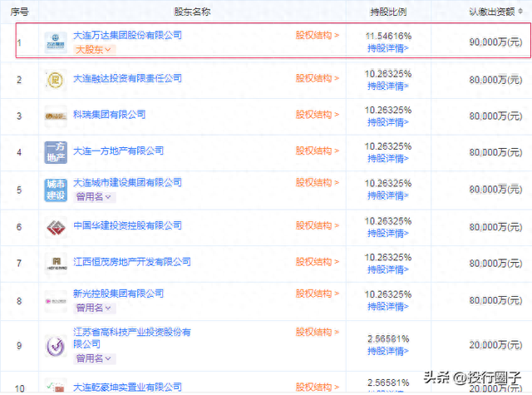
Task: Open 大连城市建设集团有限公司 link
Action: point(127,183)
